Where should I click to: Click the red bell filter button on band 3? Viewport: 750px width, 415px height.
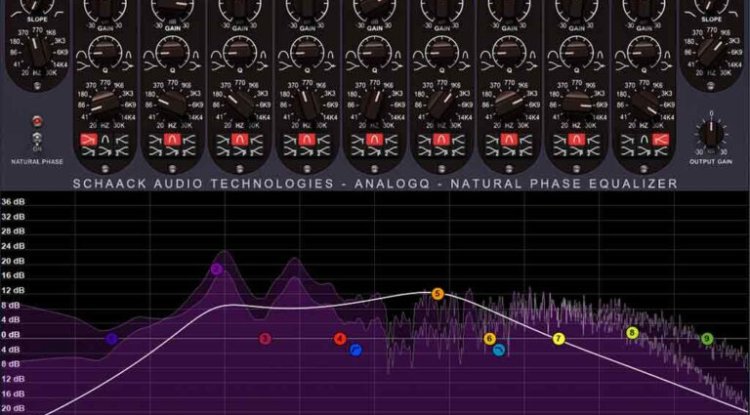coord(240,140)
